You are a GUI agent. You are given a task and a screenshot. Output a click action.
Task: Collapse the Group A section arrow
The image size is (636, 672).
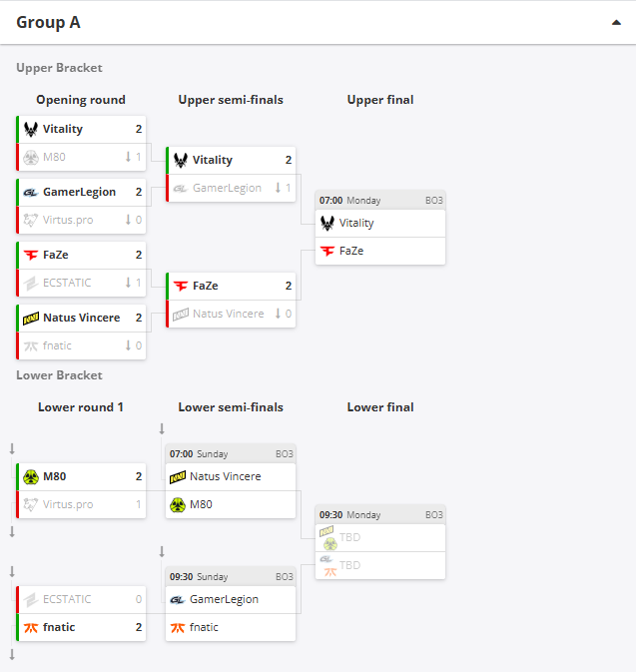[x=616, y=23]
